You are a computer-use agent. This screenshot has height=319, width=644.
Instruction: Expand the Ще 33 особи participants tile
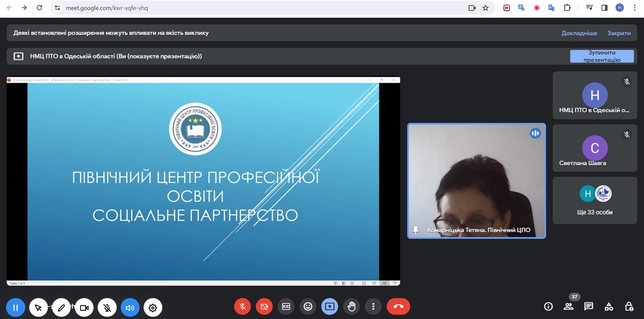point(595,200)
